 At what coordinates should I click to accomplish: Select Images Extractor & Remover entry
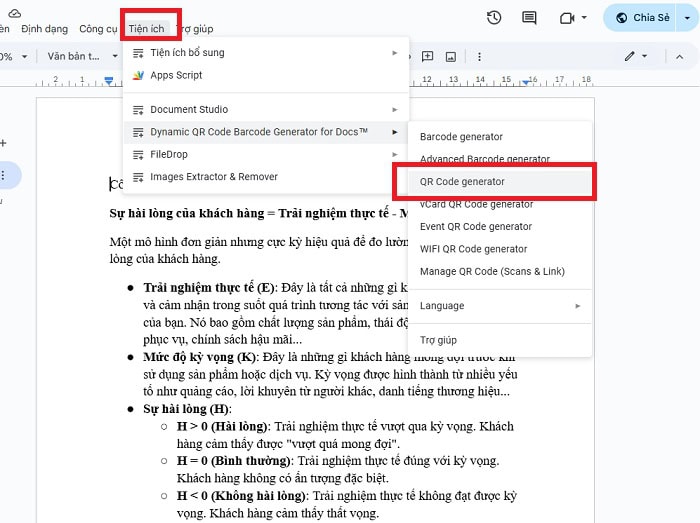click(266, 177)
